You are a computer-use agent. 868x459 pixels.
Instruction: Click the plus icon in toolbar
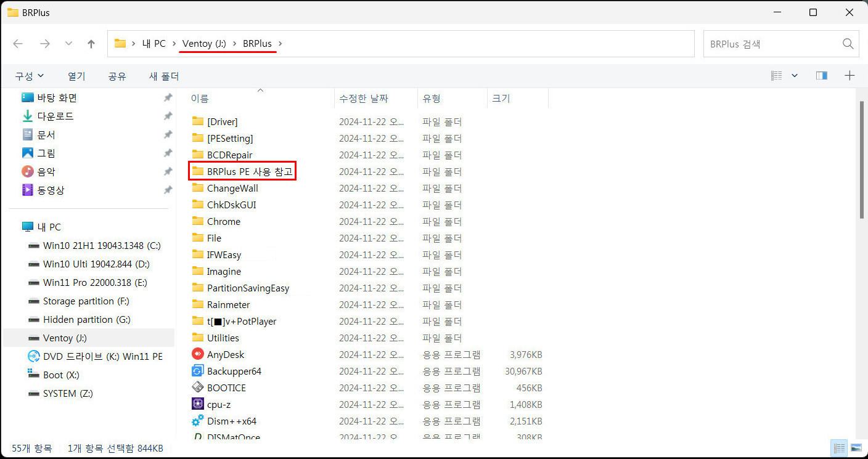pos(850,76)
